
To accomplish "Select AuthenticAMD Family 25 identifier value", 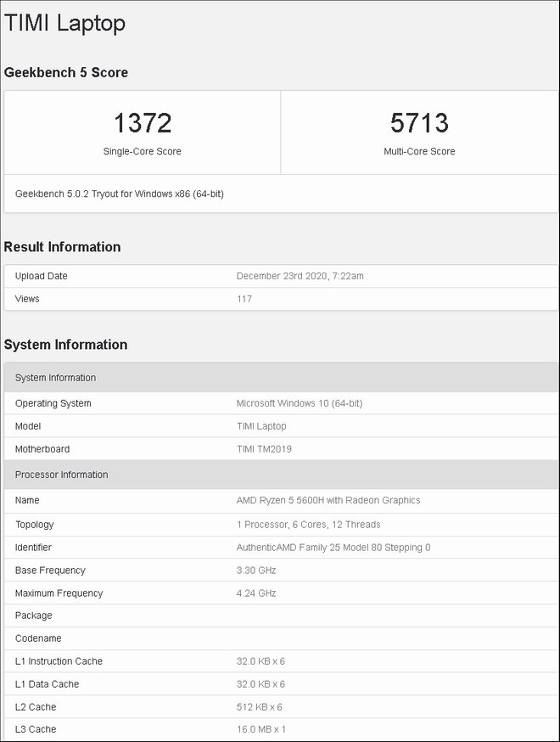I will (333, 547).
